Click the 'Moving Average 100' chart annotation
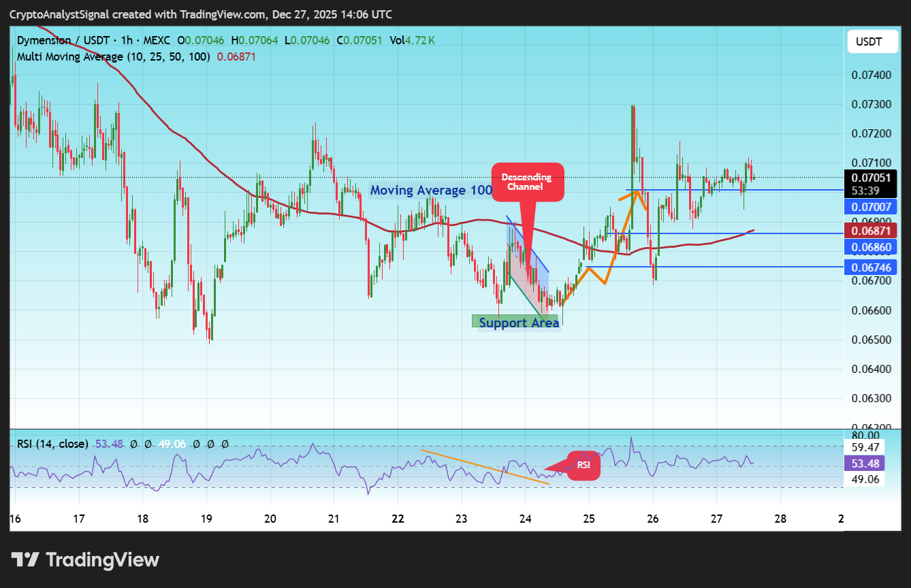This screenshot has height=588, width=911. point(431,191)
